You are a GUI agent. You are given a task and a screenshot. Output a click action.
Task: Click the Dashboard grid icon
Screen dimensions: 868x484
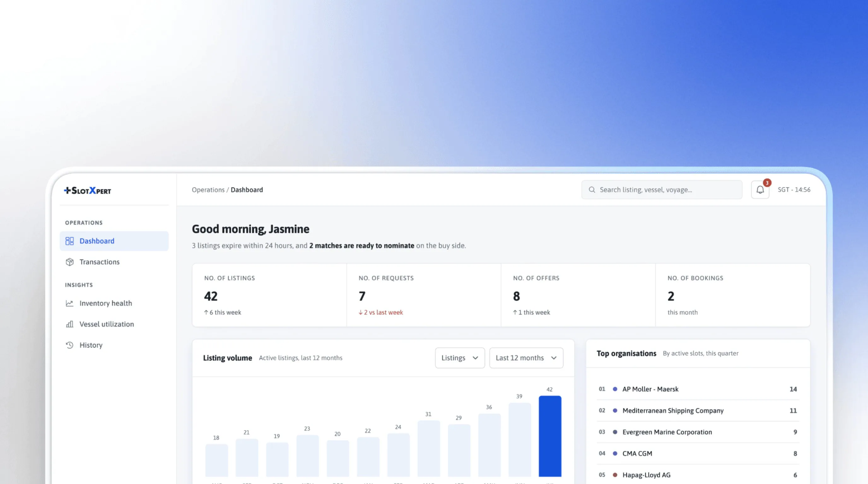pyautogui.click(x=69, y=241)
